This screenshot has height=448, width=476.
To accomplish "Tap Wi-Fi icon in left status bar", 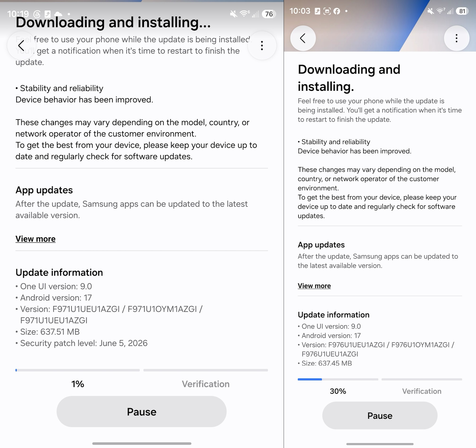I will [244, 14].
